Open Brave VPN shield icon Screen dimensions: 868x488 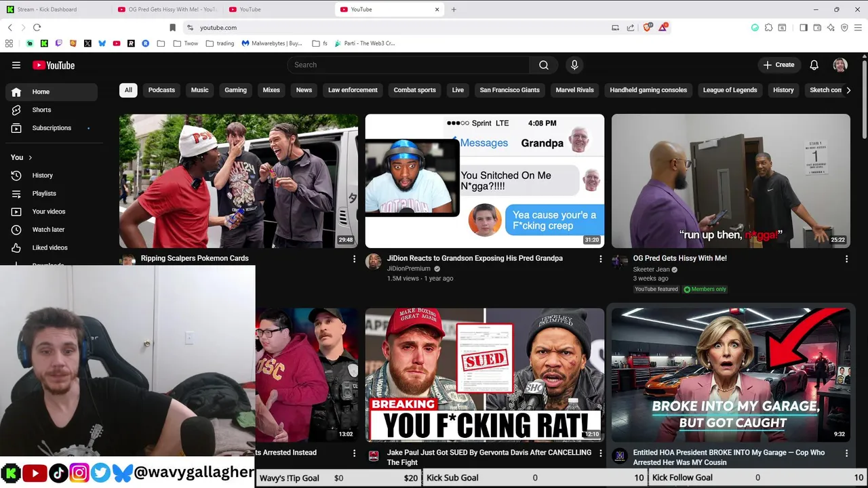(x=844, y=28)
